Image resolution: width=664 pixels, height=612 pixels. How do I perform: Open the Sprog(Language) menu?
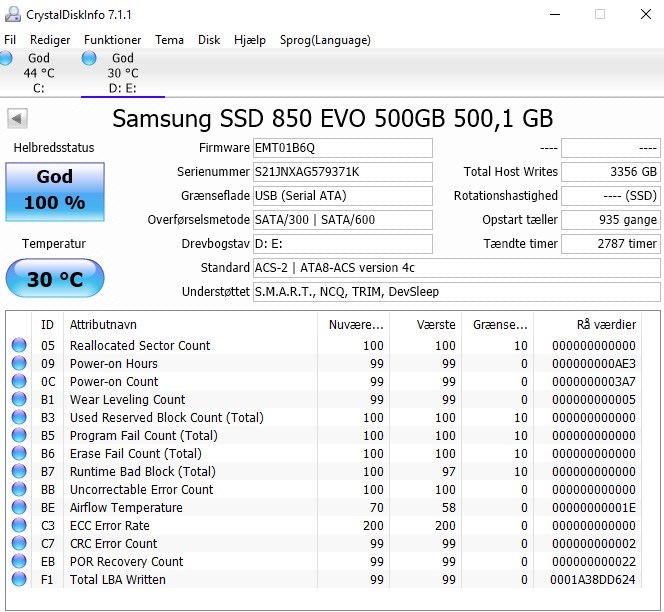click(x=325, y=40)
